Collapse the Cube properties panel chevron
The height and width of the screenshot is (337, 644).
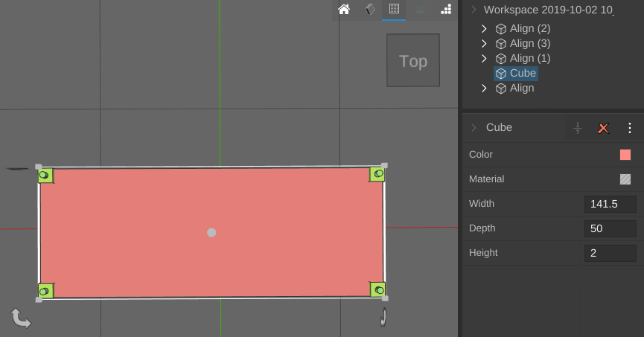tap(474, 128)
